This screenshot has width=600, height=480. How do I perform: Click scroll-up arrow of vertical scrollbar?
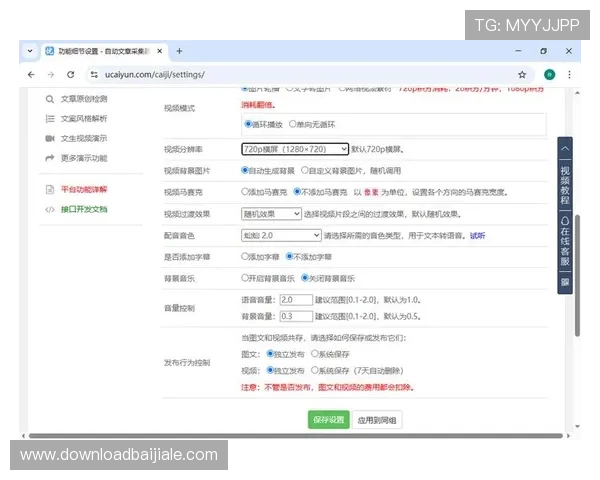tap(577, 93)
